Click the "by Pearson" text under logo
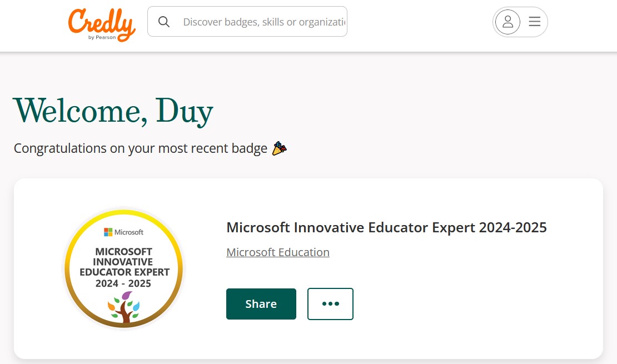The image size is (617, 364). click(102, 37)
